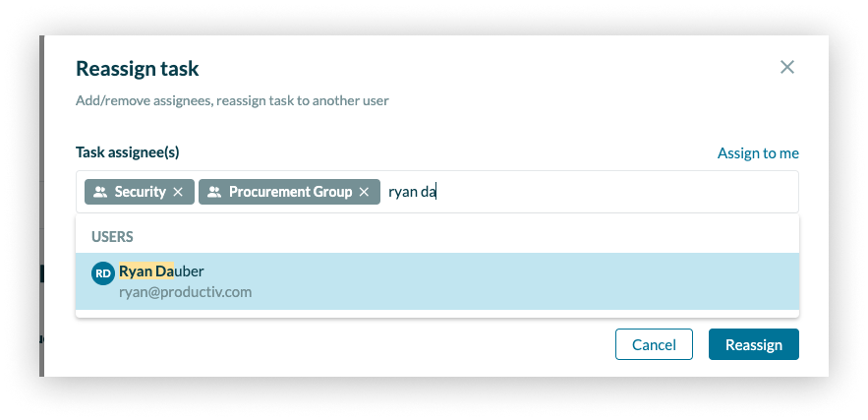Click the group icon on Security chip
868x420 pixels.
tap(100, 192)
